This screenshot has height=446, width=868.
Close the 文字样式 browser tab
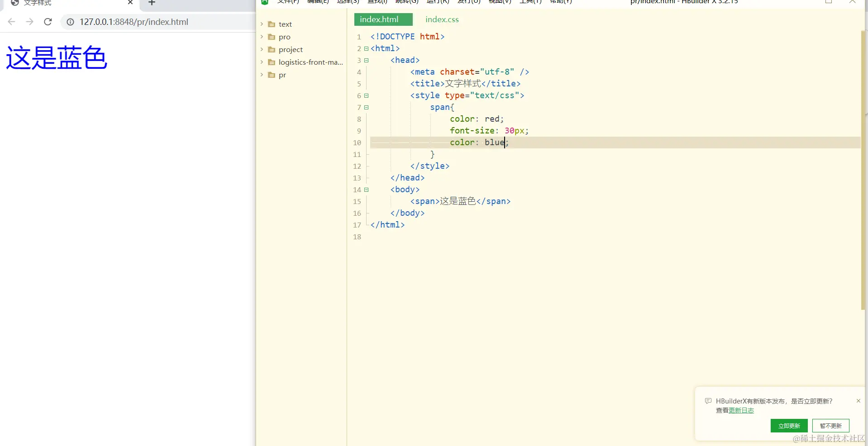(x=130, y=3)
